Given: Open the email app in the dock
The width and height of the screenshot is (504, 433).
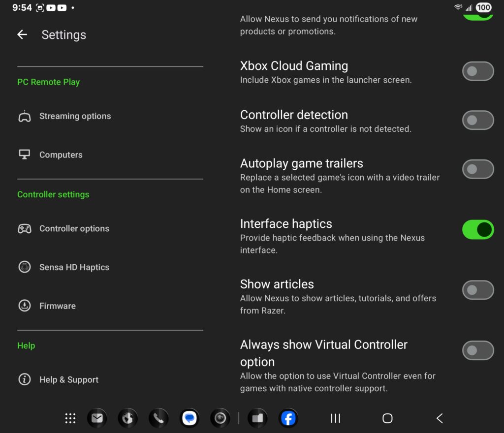Looking at the screenshot, I should pos(97,418).
